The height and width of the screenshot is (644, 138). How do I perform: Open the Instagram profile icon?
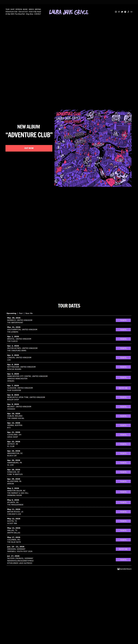point(116,12)
